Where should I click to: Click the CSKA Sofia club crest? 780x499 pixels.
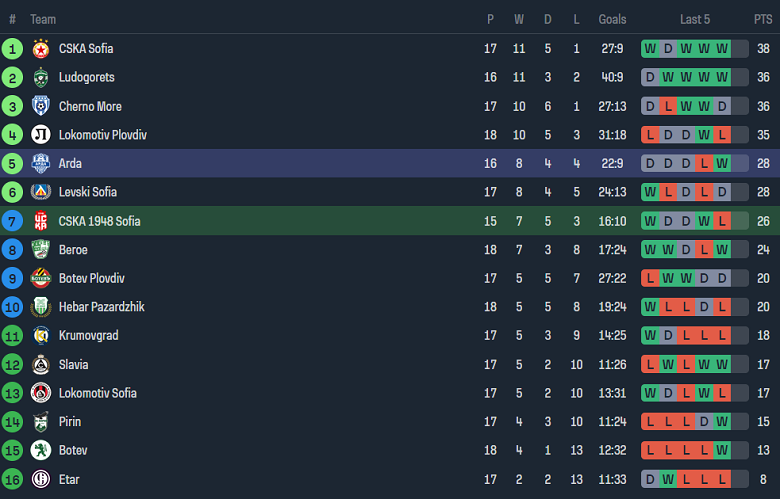41,48
